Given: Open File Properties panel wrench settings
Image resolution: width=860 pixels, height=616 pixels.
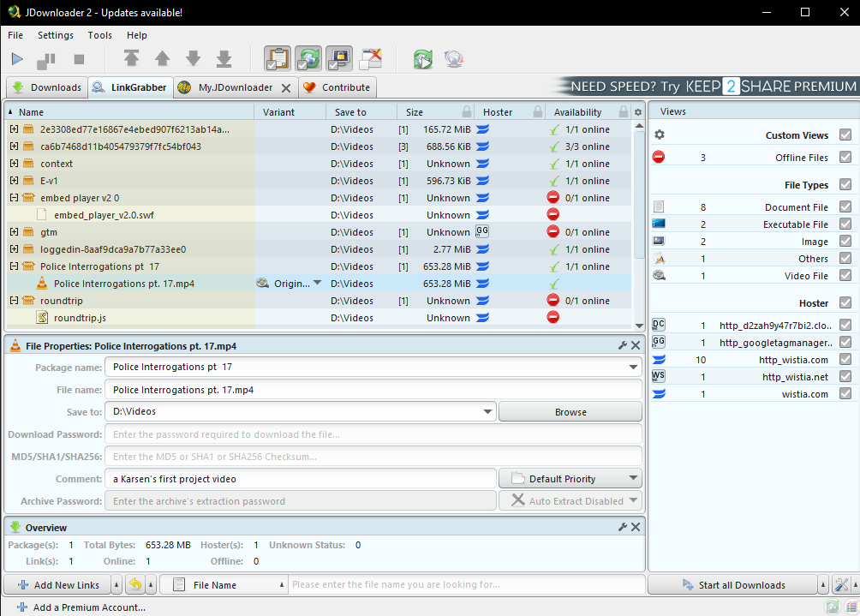Looking at the screenshot, I should 623,345.
